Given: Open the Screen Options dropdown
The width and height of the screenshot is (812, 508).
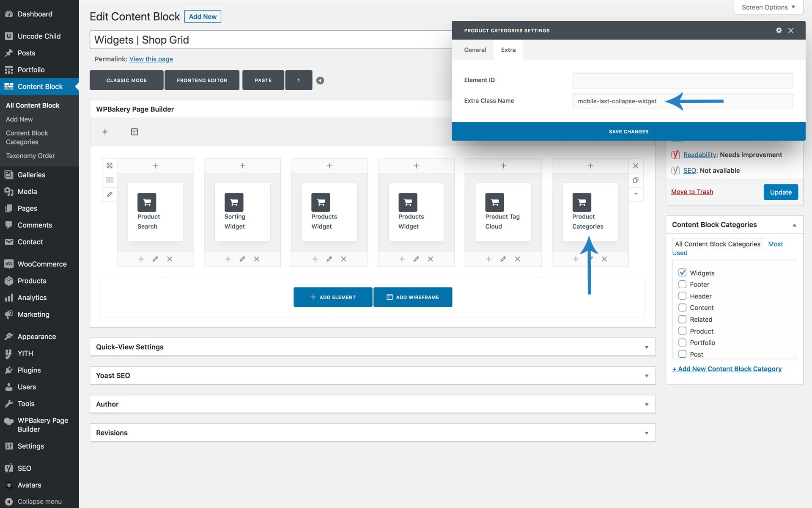Looking at the screenshot, I should pos(768,7).
